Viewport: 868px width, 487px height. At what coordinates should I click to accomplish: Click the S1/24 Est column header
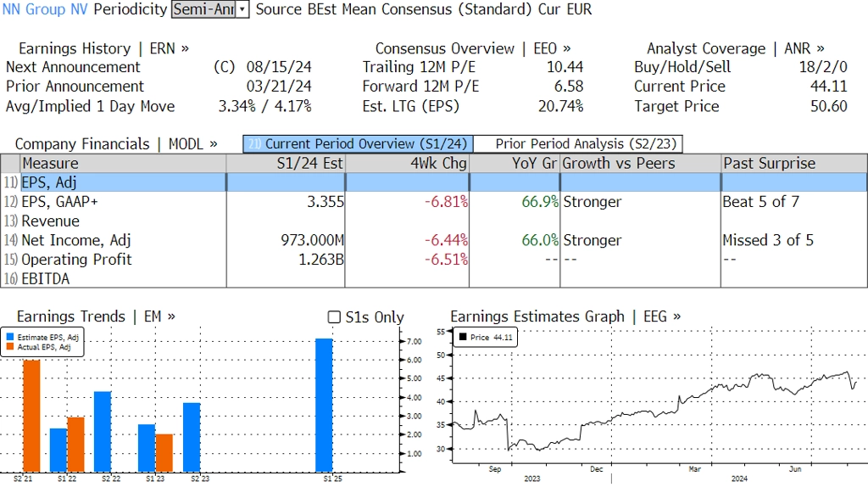tap(286, 164)
